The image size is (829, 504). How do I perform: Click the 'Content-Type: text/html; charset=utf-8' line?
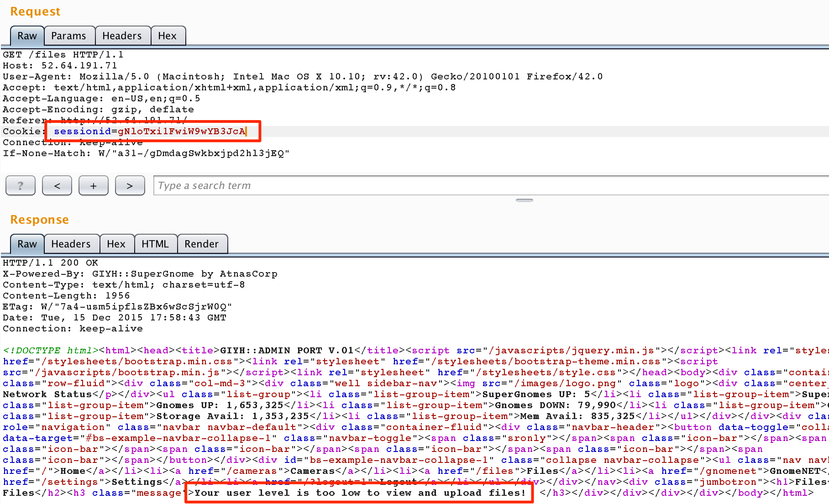124,285
